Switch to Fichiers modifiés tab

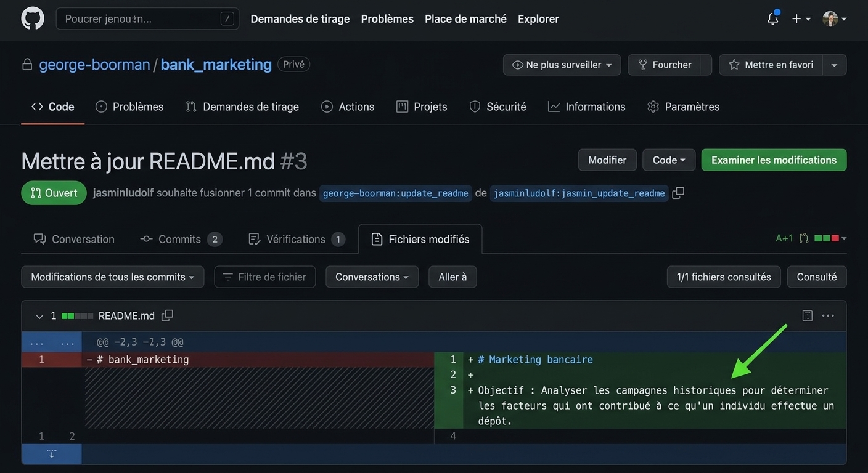(420, 239)
